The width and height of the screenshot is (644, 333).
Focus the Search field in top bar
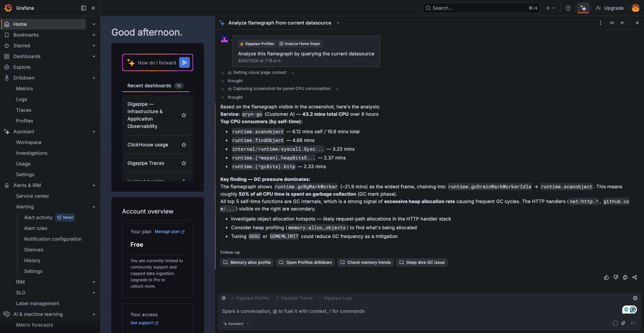(x=482, y=8)
